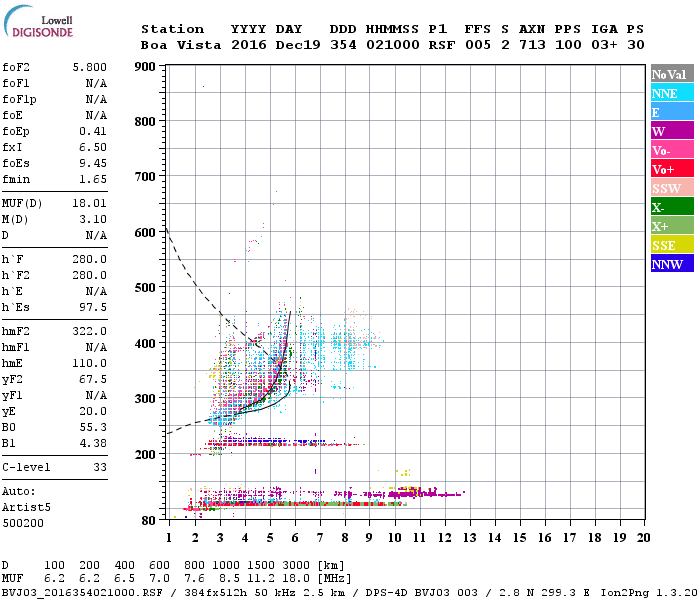
Task: Click the 713 AXN value in header
Action: (x=532, y=45)
